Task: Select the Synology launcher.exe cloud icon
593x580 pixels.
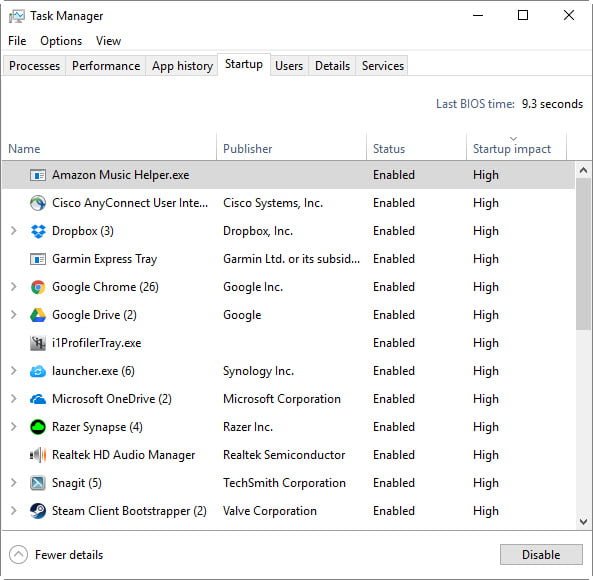Action: click(x=38, y=371)
